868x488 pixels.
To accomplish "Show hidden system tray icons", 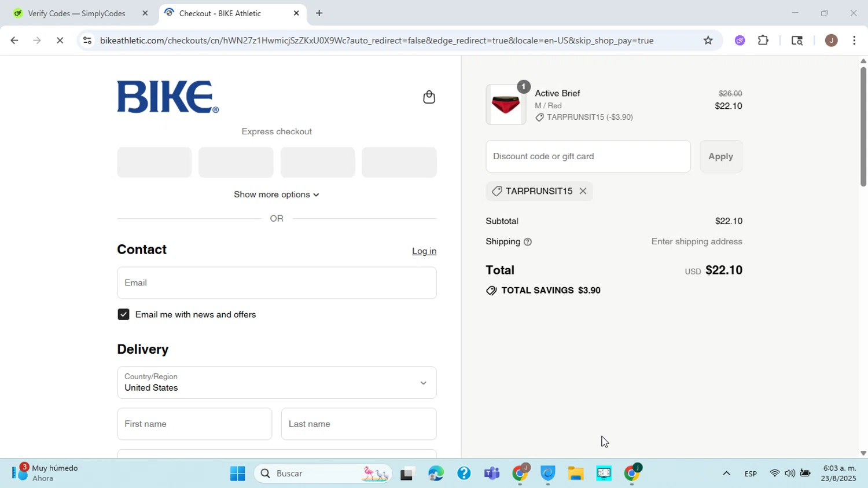I will pos(726,474).
